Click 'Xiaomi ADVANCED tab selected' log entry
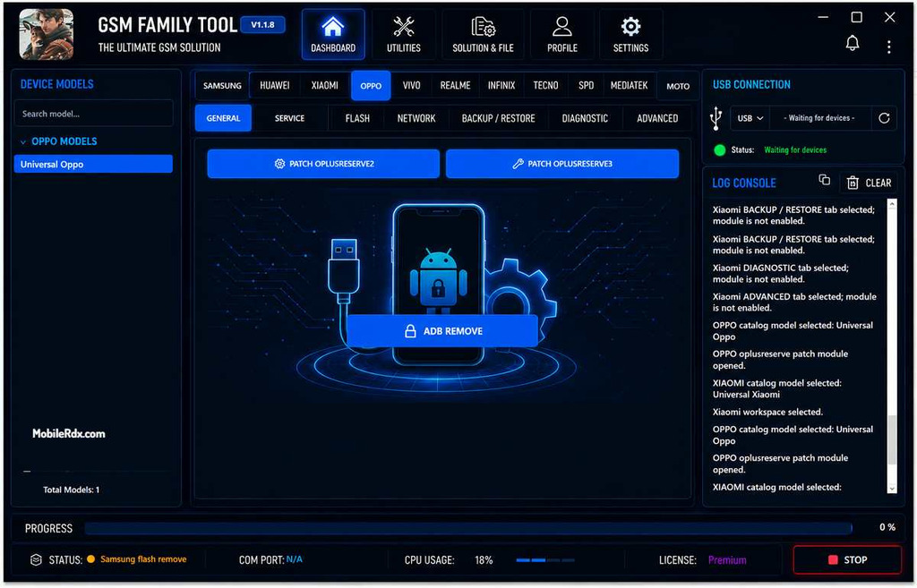917x588 pixels. tap(794, 303)
